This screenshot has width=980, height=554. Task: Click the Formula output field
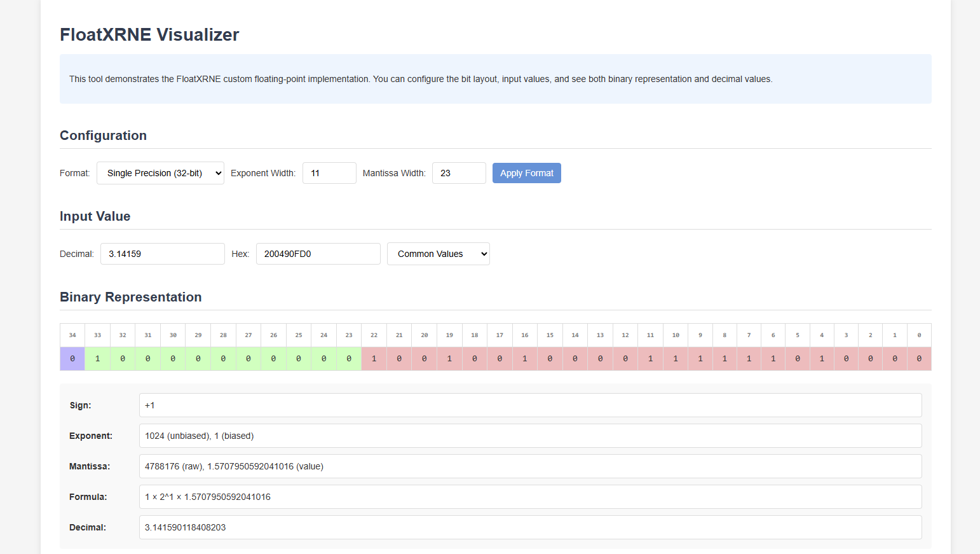point(530,497)
